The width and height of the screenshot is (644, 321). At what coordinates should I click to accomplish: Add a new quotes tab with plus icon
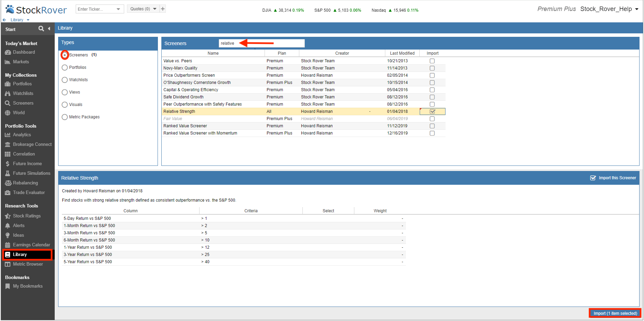(163, 9)
